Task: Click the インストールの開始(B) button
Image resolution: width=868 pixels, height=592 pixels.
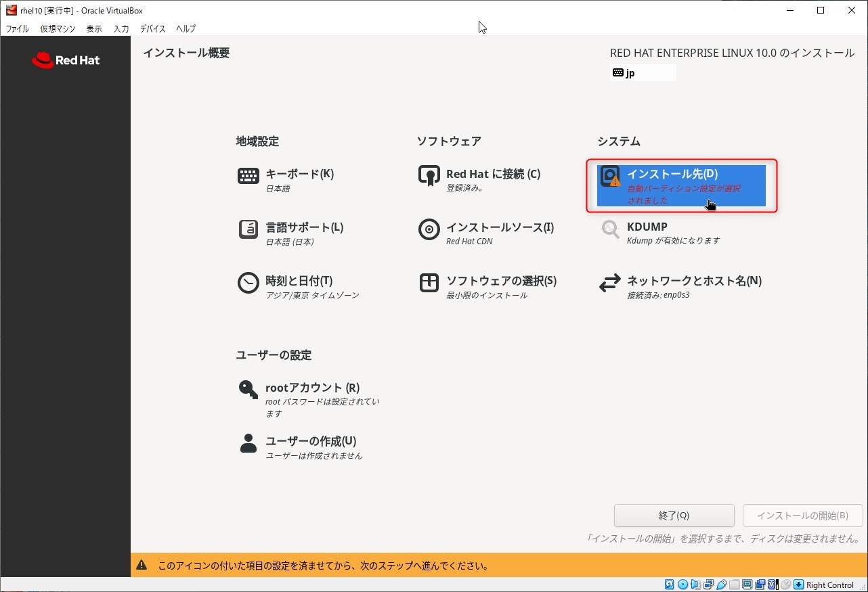Action: click(802, 516)
